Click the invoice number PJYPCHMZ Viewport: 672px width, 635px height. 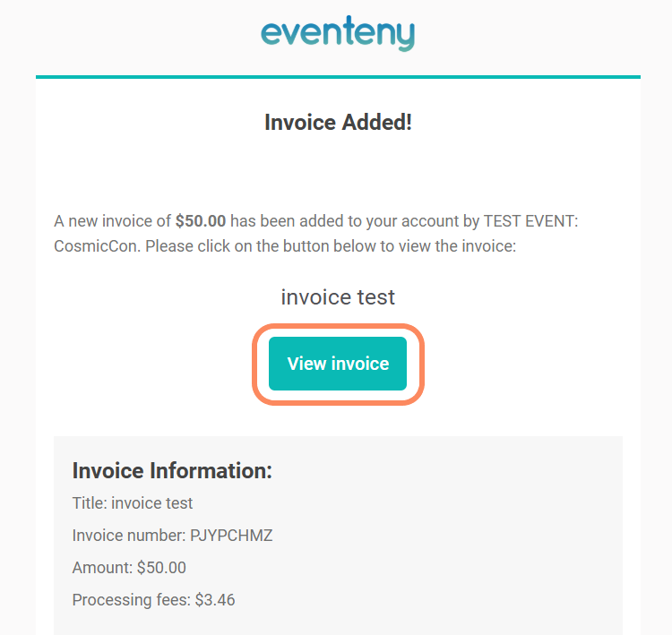tap(231, 536)
